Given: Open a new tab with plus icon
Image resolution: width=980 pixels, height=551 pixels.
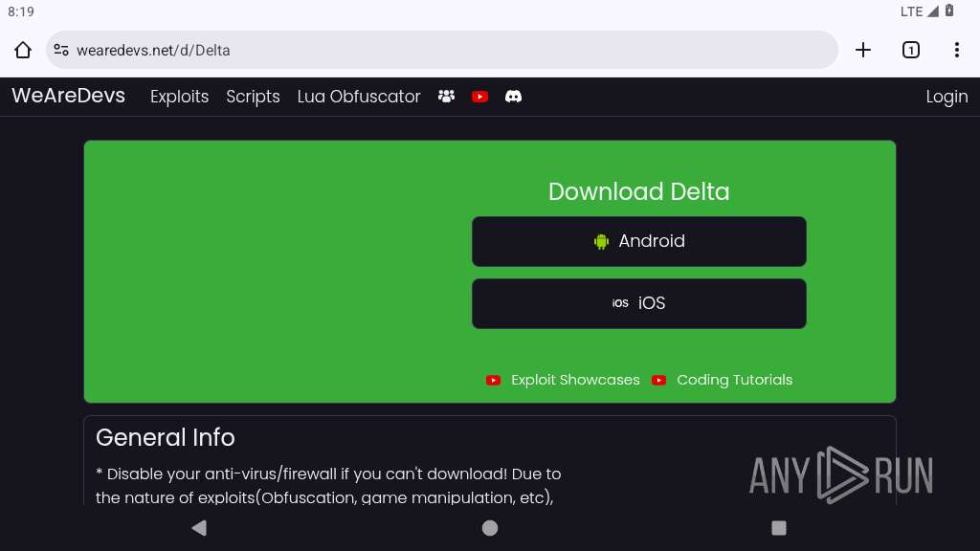Looking at the screenshot, I should (863, 50).
